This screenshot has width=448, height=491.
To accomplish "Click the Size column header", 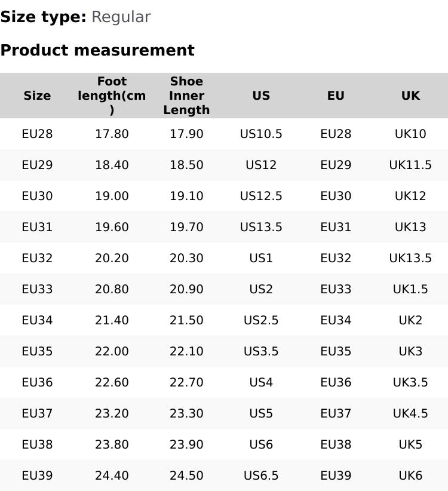I will click(x=37, y=96).
